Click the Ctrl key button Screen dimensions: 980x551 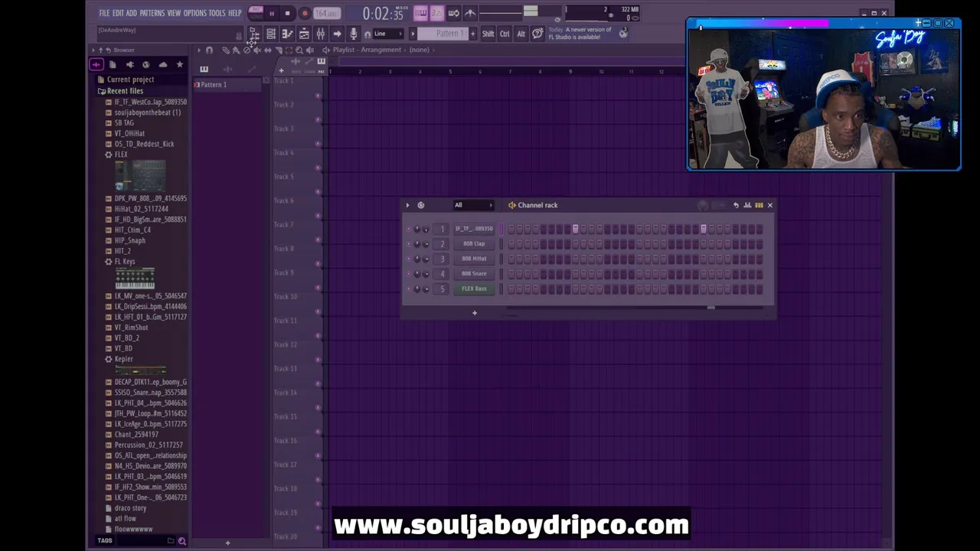(505, 34)
